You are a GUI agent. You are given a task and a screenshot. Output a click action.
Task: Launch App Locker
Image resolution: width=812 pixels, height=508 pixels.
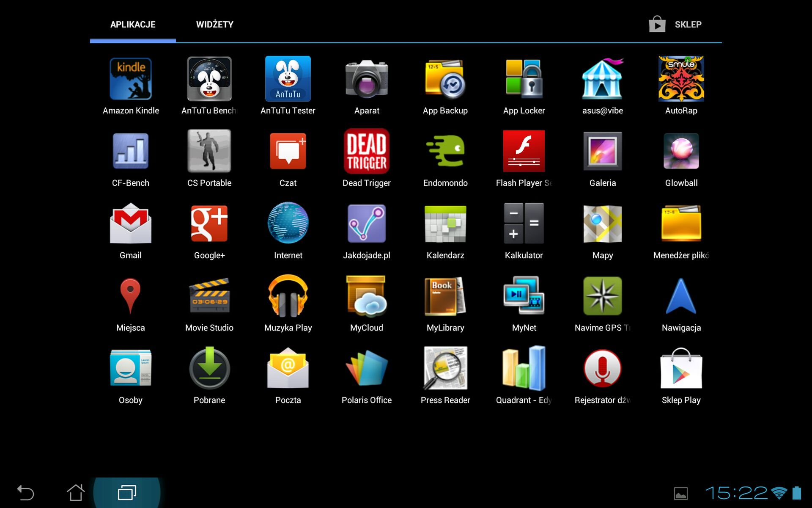coord(524,79)
